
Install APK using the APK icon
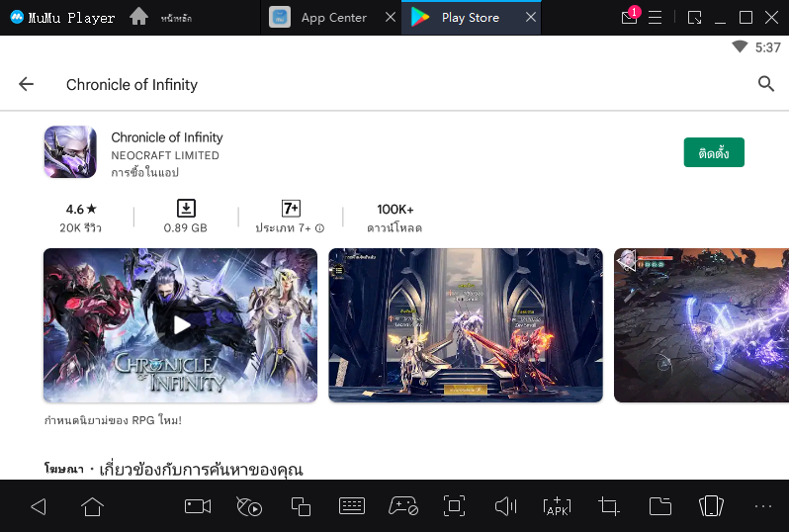click(557, 506)
